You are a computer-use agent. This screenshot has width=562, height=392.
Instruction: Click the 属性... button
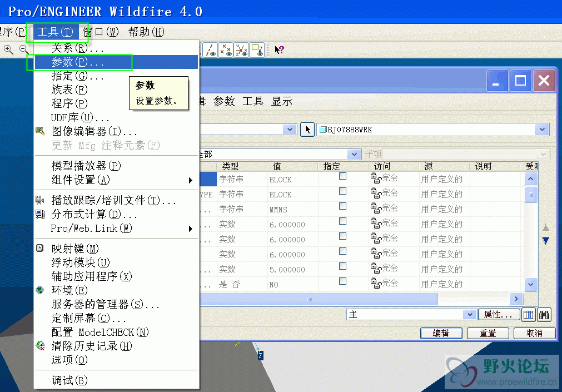click(x=498, y=315)
